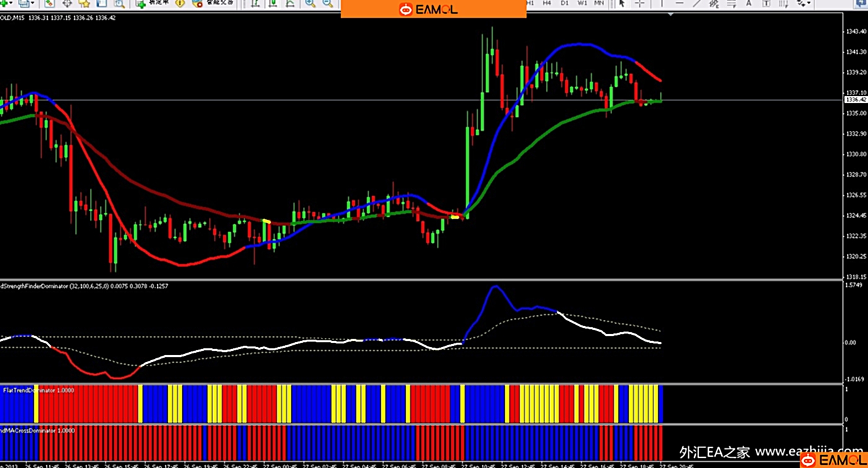Viewport: 868px width, 468px height.
Task: Open the Profiles icon in toolbar
Action: coord(24,3)
